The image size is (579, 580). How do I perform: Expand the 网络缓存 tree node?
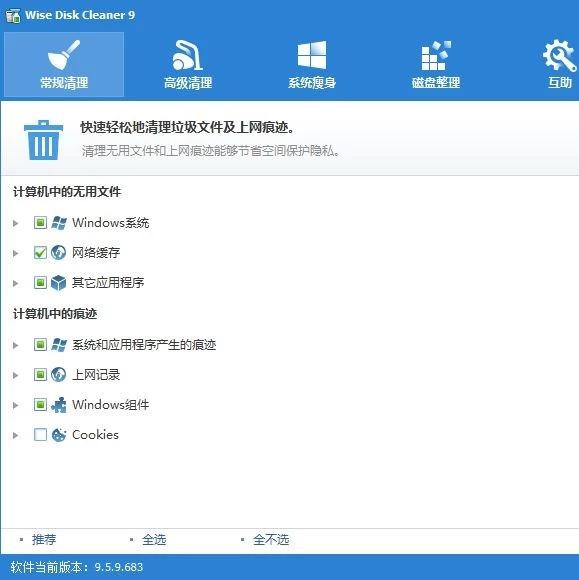click(16, 253)
